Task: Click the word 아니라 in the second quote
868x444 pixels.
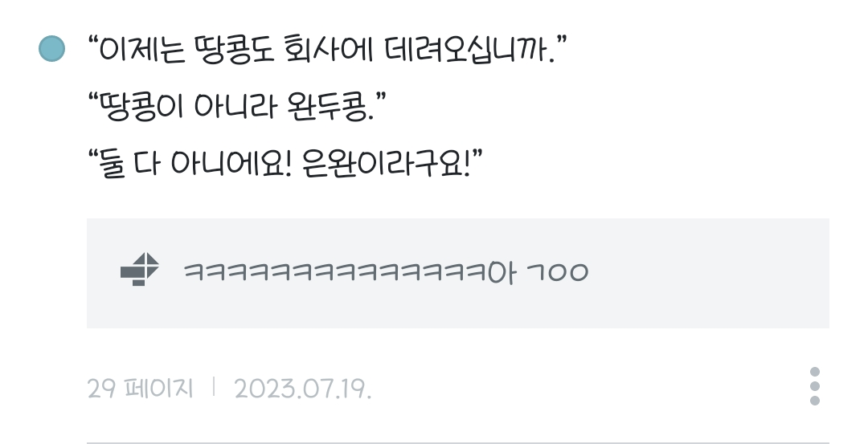Action: [x=235, y=106]
